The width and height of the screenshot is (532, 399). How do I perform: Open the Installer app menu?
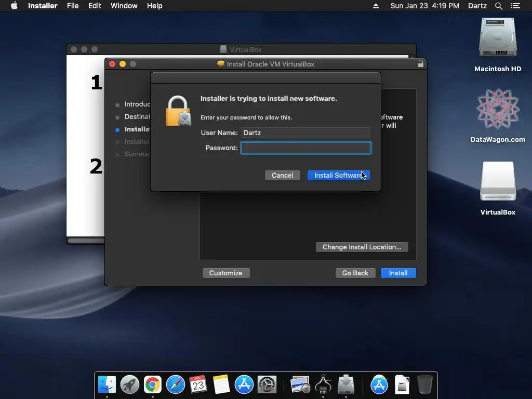43,6
